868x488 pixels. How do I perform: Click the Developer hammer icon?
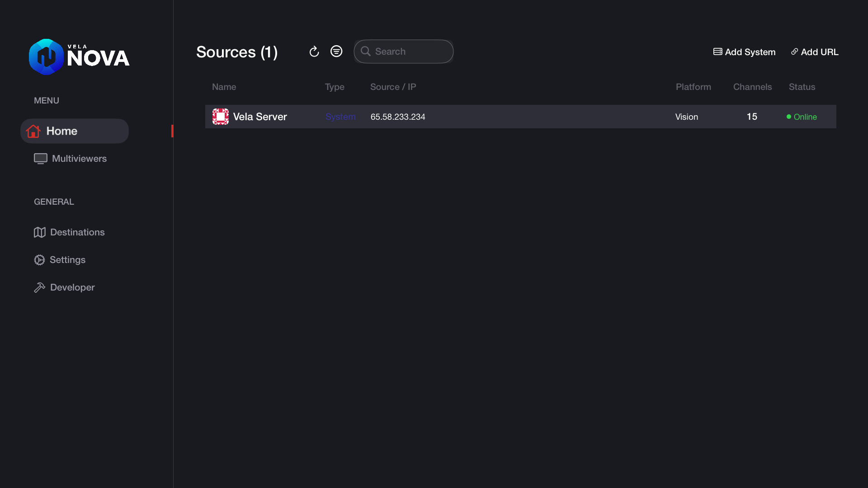40,287
